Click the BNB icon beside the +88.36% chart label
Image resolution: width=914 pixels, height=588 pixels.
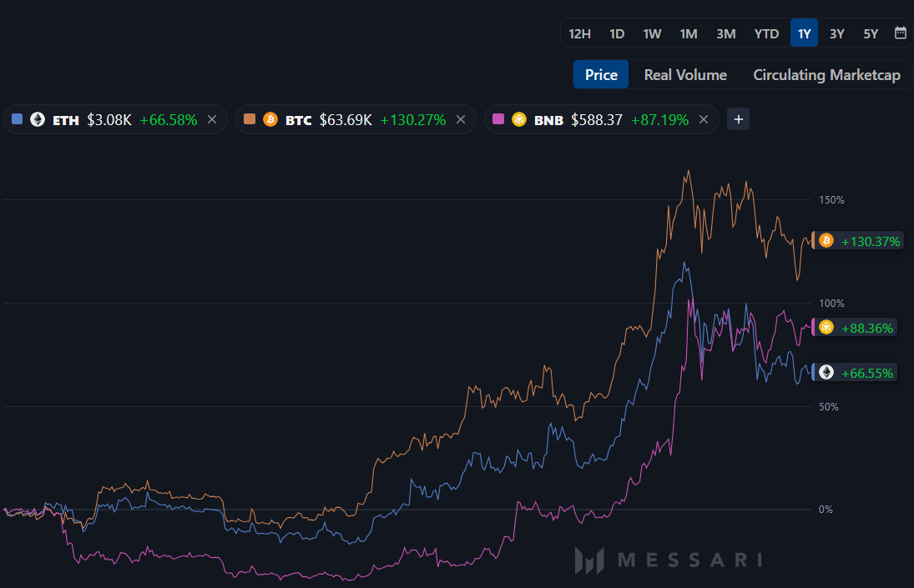(x=826, y=328)
